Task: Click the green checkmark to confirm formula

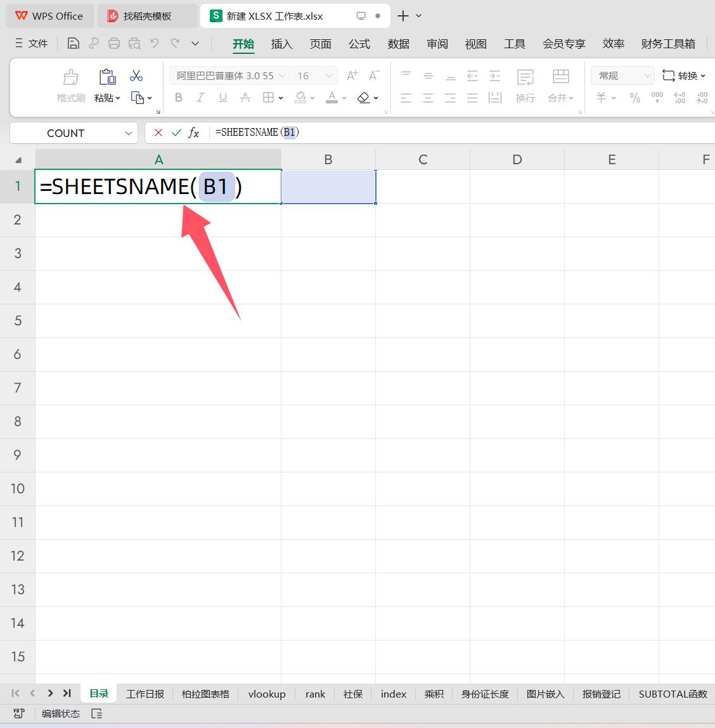Action: pos(176,133)
